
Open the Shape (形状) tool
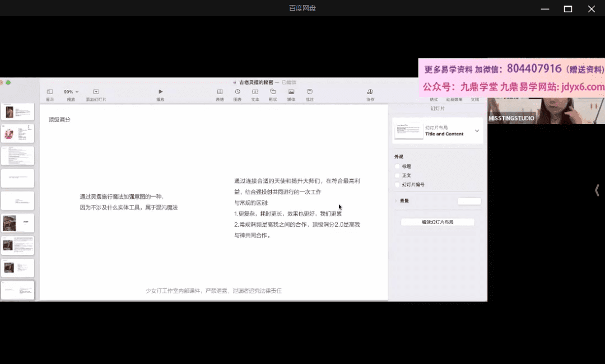point(273,92)
